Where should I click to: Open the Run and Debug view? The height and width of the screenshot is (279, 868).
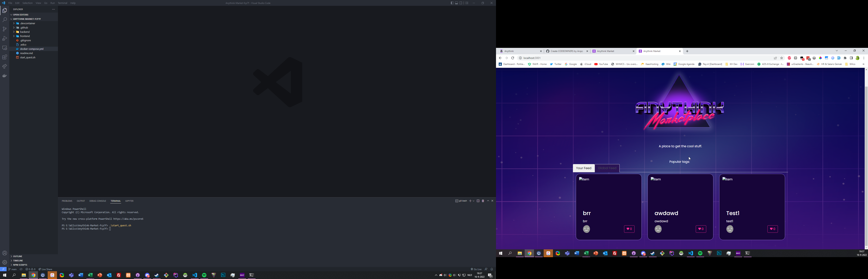[4, 38]
